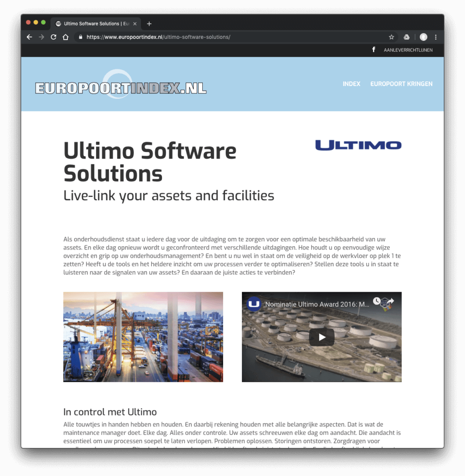The height and width of the screenshot is (476, 465).
Task: Open the cloud drive extension icon
Action: 406,37
